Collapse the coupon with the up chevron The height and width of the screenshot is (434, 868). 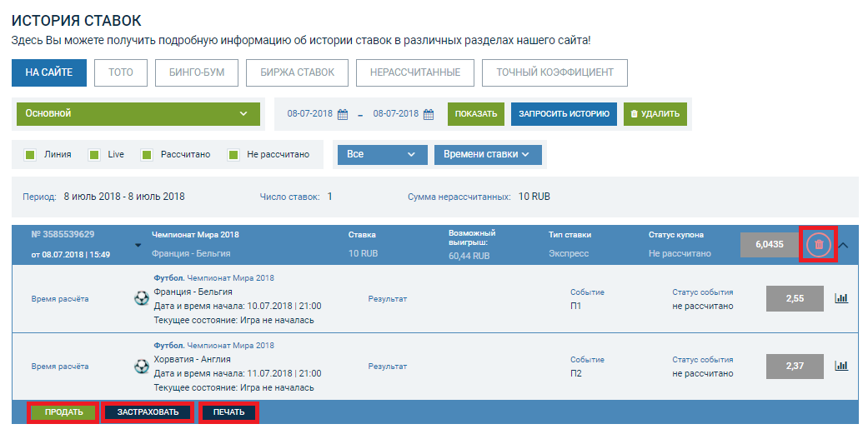pos(843,244)
